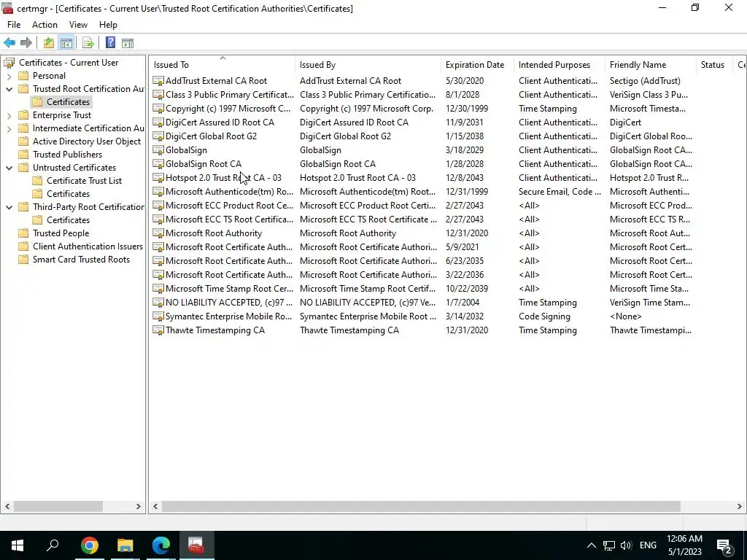Expand the Personal tree node

pyautogui.click(x=9, y=76)
